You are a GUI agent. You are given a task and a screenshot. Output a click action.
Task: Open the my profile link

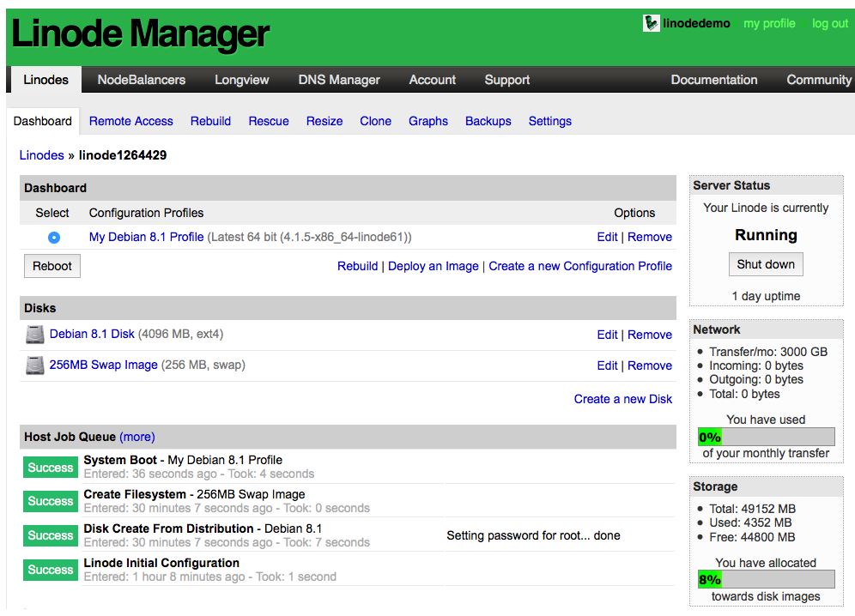pyautogui.click(x=769, y=23)
